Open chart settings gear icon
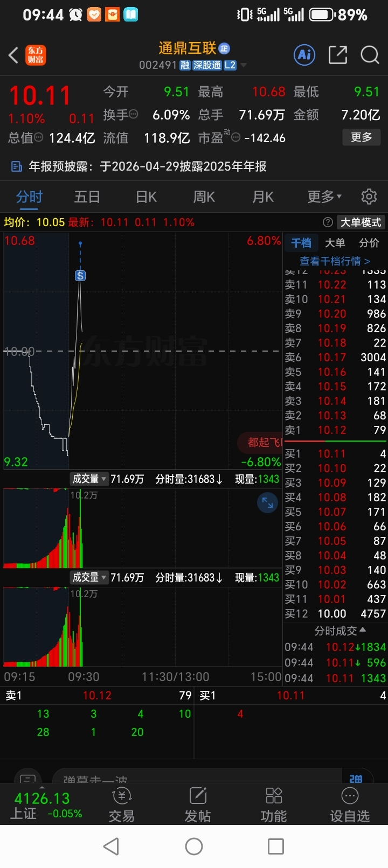The image size is (388, 868). tap(369, 197)
